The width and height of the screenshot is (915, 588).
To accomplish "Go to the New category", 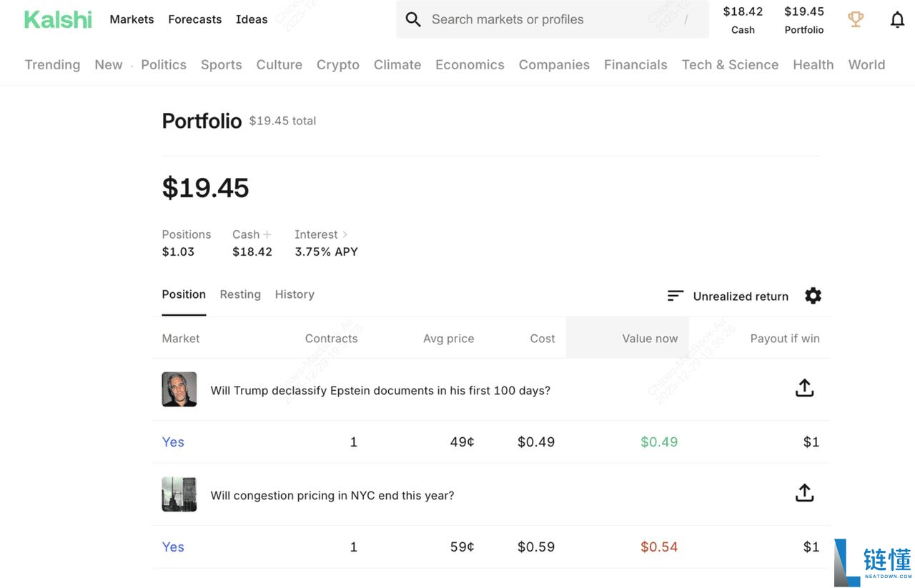I will click(109, 64).
